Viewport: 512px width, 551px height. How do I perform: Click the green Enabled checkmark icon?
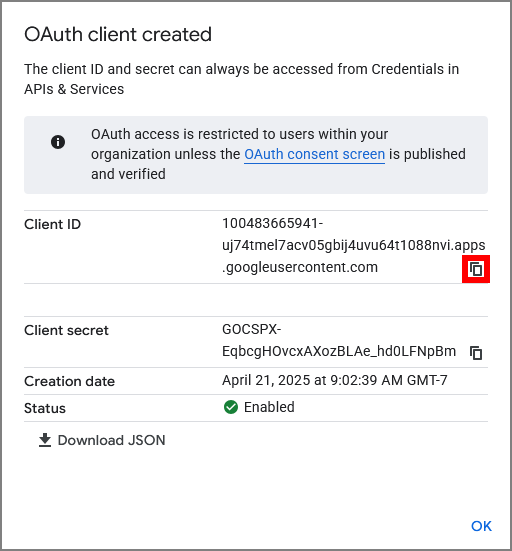[x=231, y=407]
